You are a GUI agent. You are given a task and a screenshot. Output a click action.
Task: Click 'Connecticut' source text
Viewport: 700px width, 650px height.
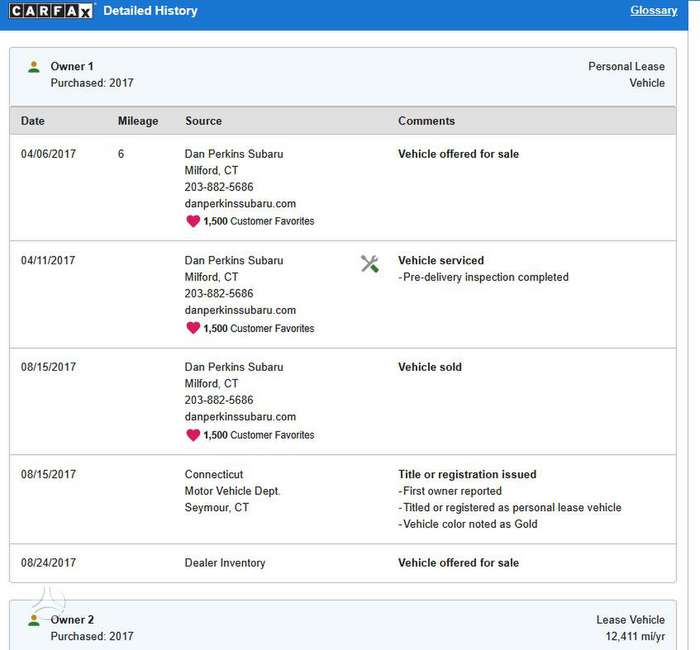(x=214, y=475)
